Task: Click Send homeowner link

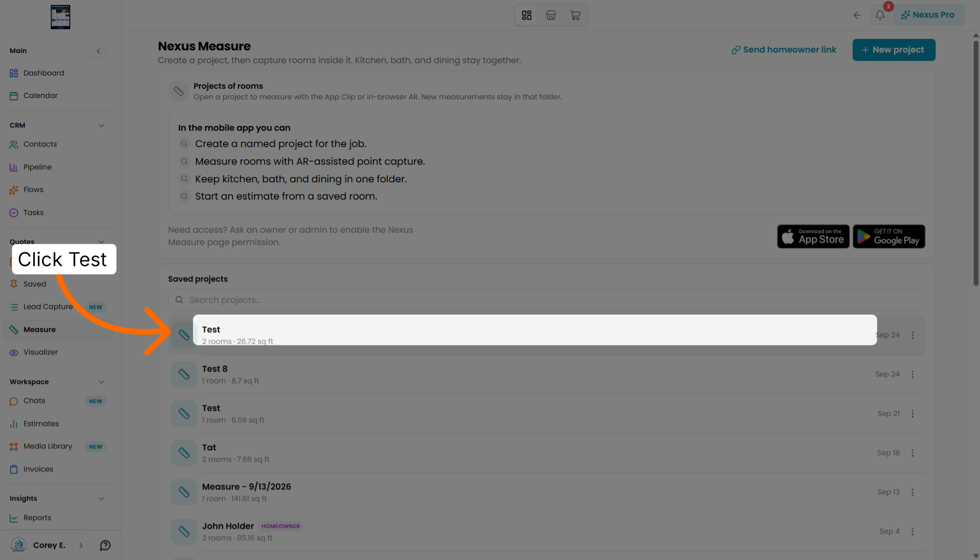Action: point(783,50)
